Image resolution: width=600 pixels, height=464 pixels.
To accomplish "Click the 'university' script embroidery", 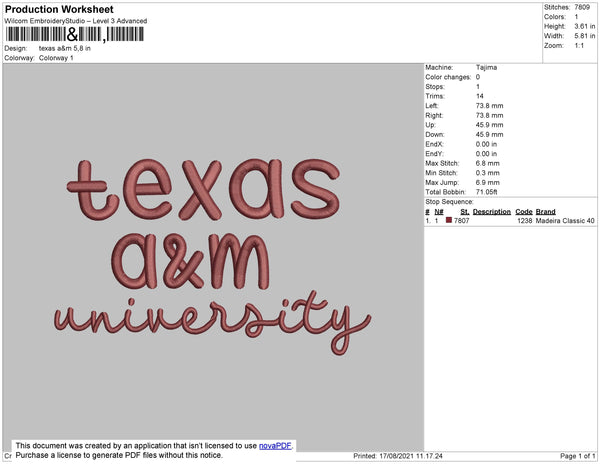I will point(212,321).
